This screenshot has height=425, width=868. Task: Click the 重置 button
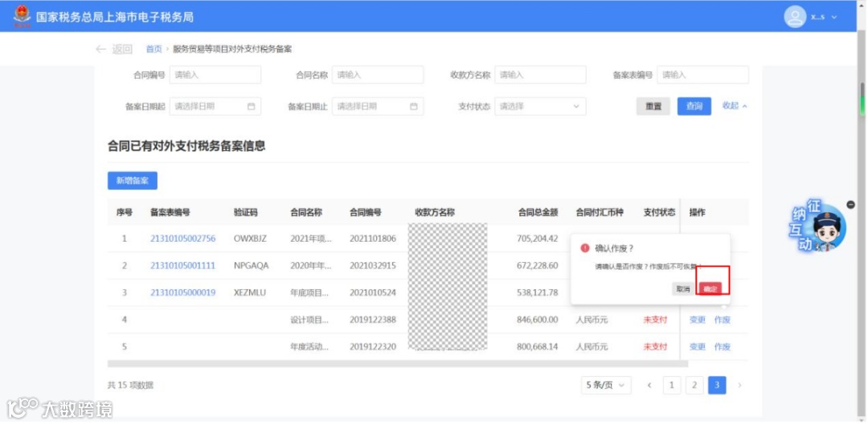pos(653,106)
